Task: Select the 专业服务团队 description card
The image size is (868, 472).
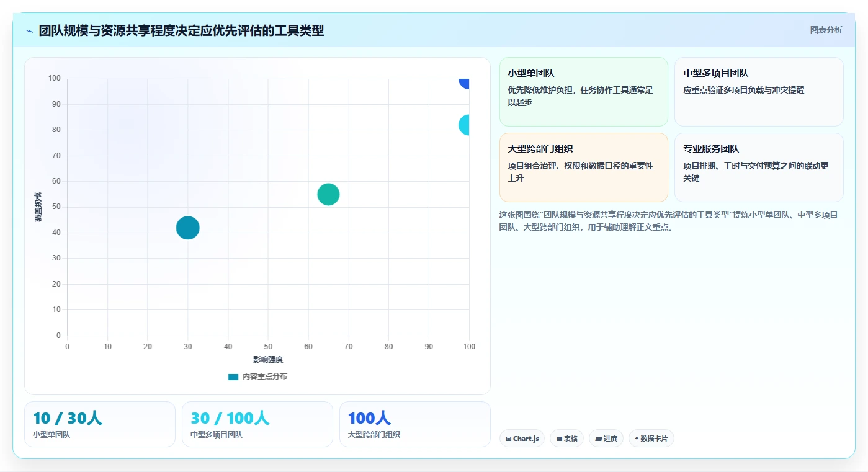Action: pos(759,167)
